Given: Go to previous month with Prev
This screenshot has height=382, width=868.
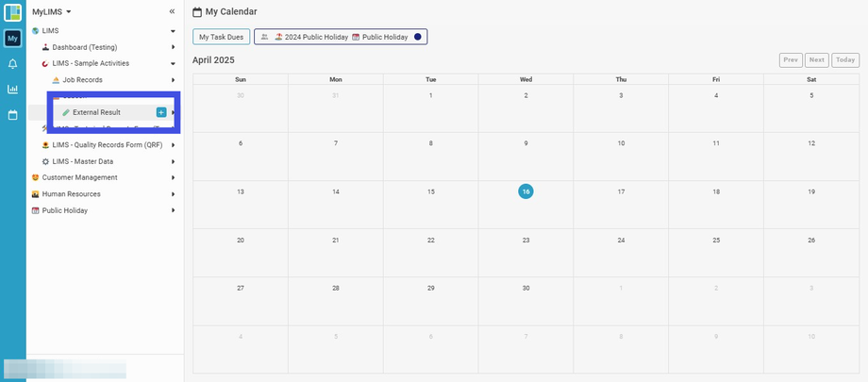Looking at the screenshot, I should 791,59.
